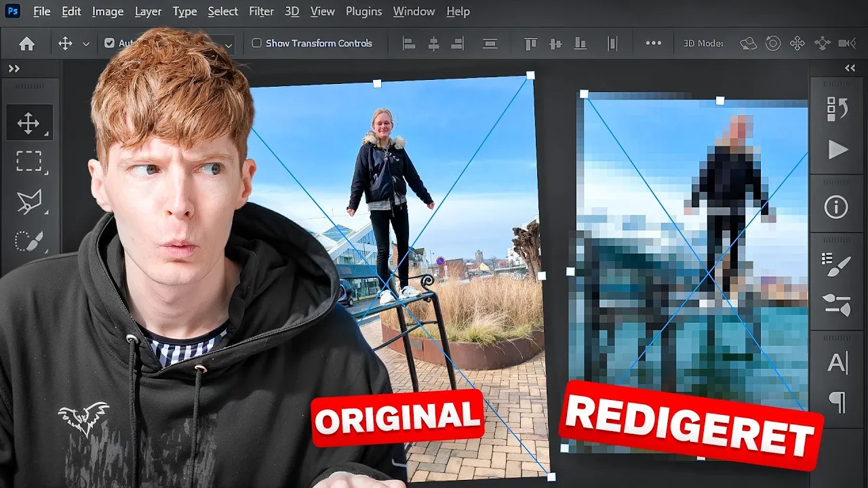The height and width of the screenshot is (488, 868).
Task: Open the Actions panel via the play icon
Action: point(838,150)
